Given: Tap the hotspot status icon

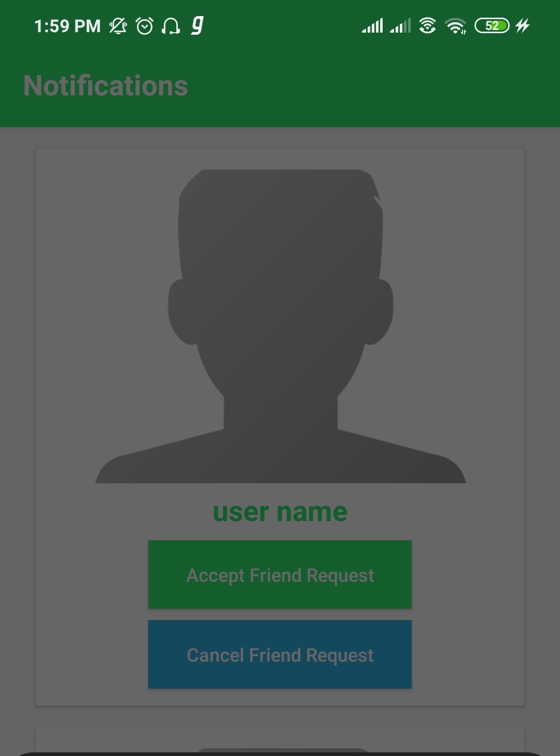Looking at the screenshot, I should [x=427, y=25].
